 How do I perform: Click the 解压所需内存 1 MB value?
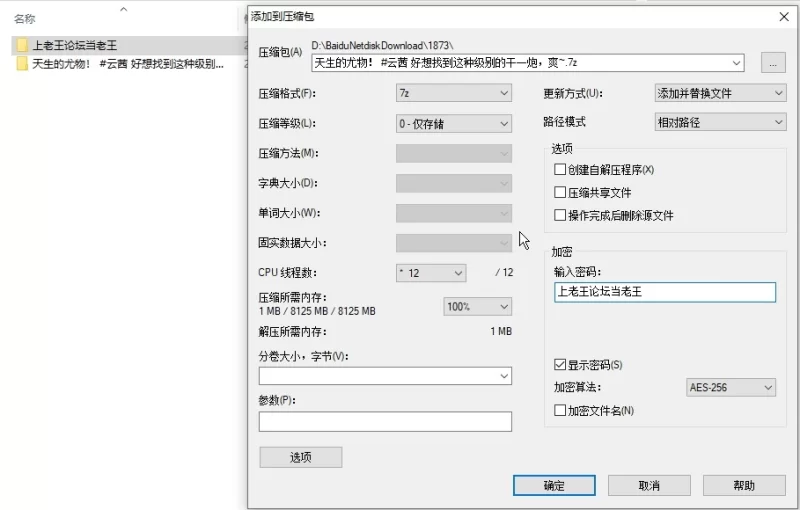tap(501, 332)
